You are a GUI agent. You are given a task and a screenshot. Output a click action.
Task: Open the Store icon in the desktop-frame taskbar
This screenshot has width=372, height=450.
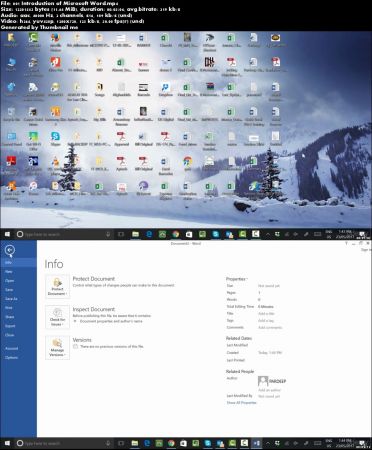click(189, 234)
